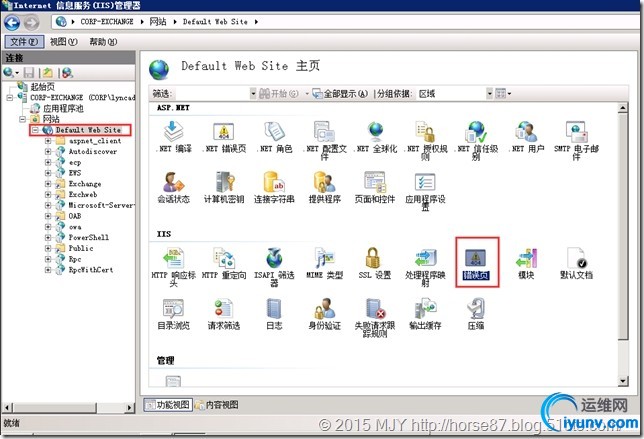Image resolution: width=644 pixels, height=439 pixels.
Task: Select the PowerShell tree item
Action: click(89, 237)
